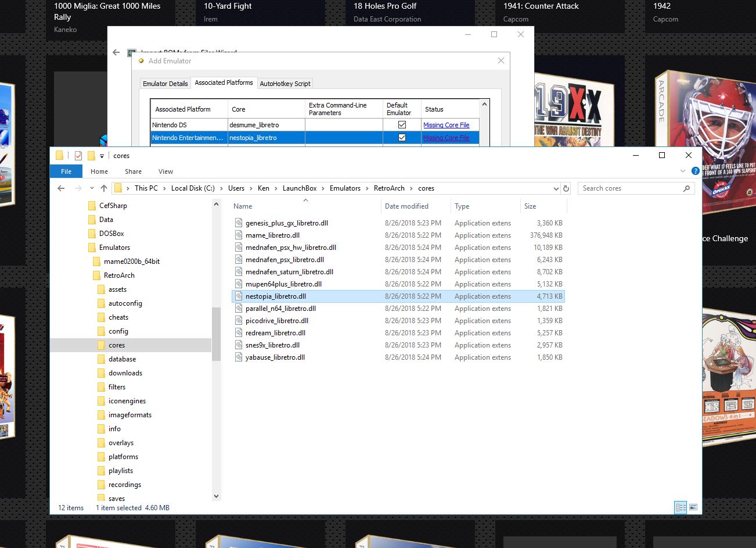
Task: Click Missing Core File link for nestopia_libretro
Action: coord(446,138)
